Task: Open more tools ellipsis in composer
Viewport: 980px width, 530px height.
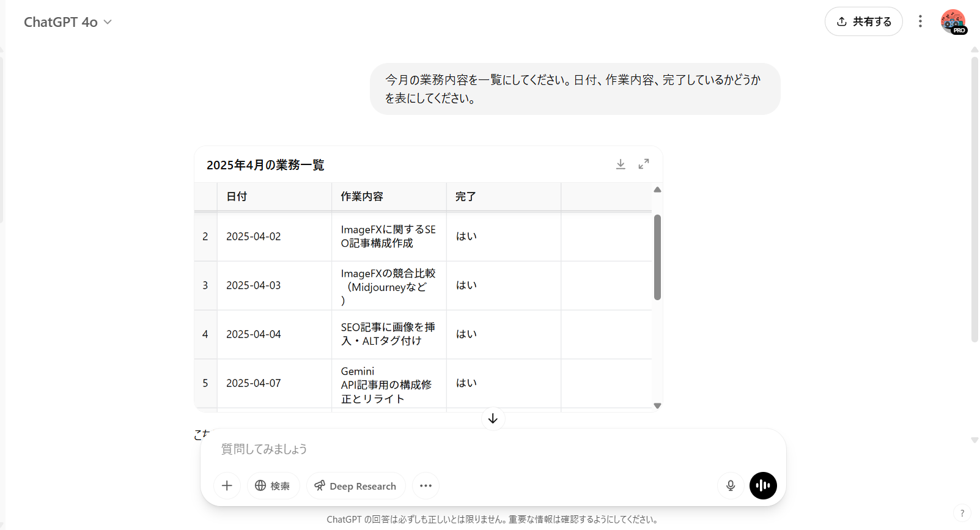Action: 426,485
